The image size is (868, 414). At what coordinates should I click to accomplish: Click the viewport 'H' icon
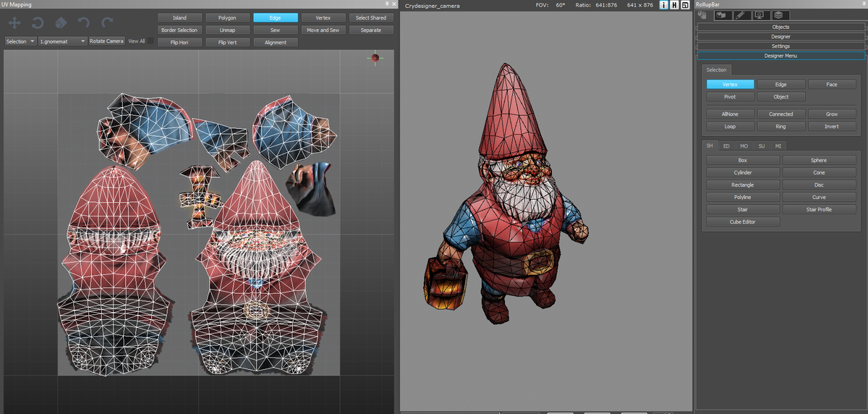point(674,5)
